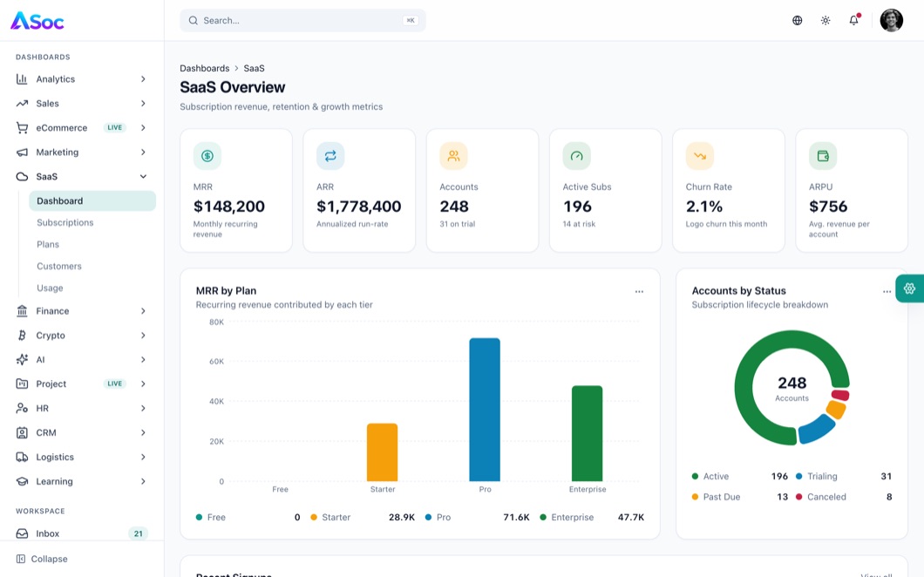Click the orange Starter bar
Viewport: 924px width, 577px height.
tap(383, 452)
